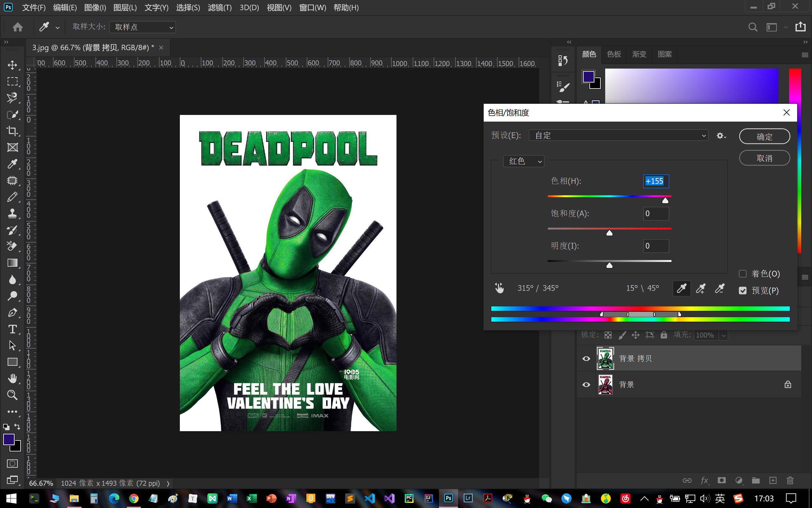The image size is (812, 508).
Task: Hide the 背景 拷贝 layer
Action: 586,358
